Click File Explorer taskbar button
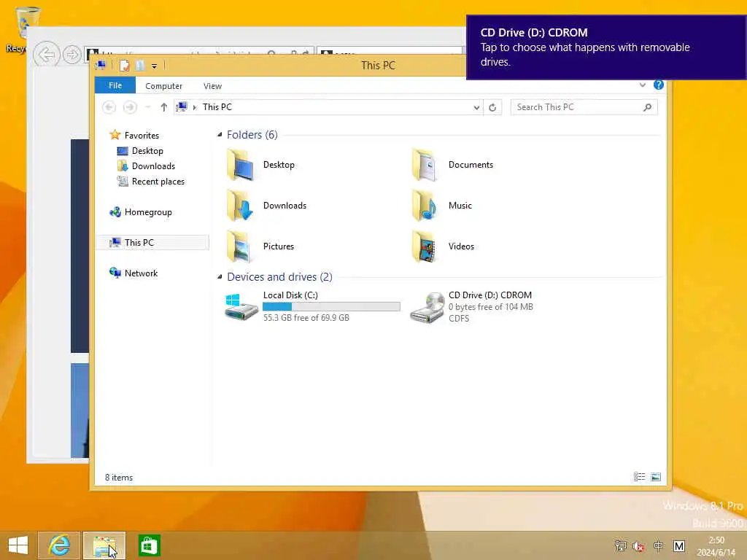The image size is (747, 560). click(104, 545)
